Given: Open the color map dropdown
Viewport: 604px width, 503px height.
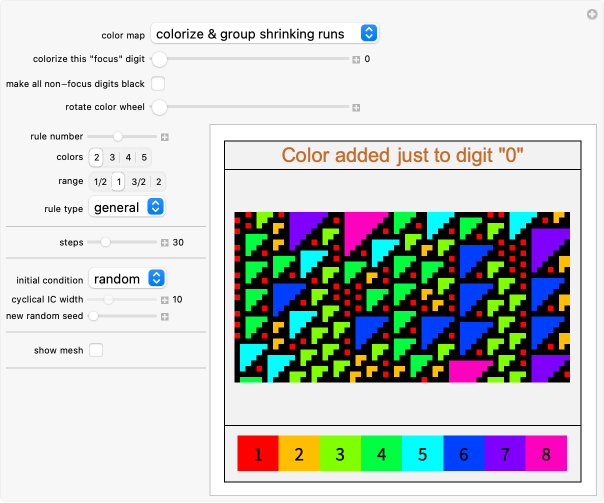Looking at the screenshot, I should (264, 34).
